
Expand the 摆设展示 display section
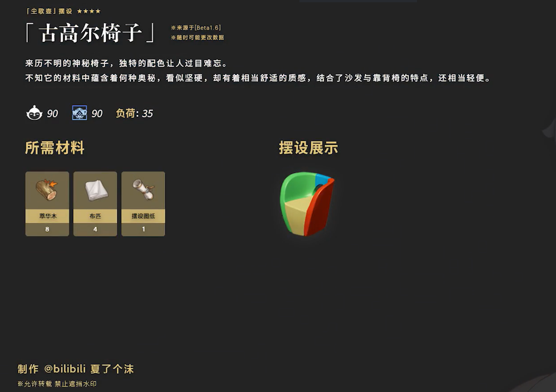pos(307,148)
